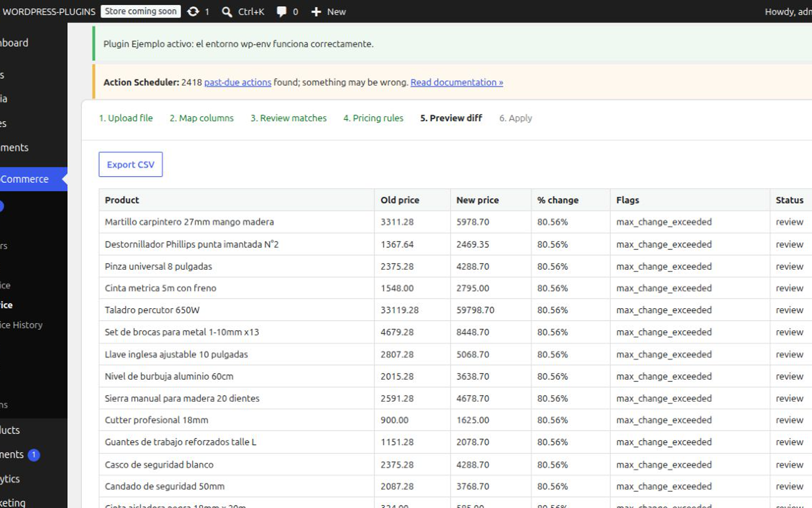Open comments bubble icon in admin bar
The width and height of the screenshot is (812, 508).
pyautogui.click(x=281, y=12)
